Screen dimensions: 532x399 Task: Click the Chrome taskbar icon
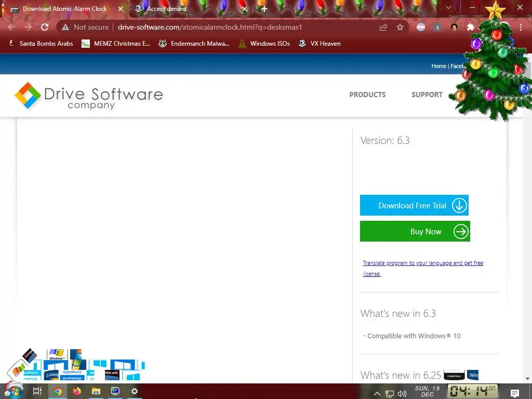pyautogui.click(x=58, y=391)
